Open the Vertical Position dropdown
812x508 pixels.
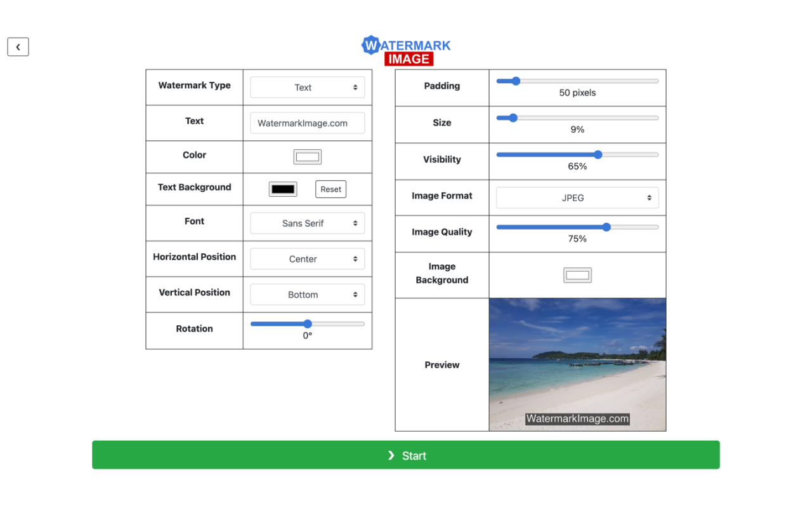tap(307, 295)
